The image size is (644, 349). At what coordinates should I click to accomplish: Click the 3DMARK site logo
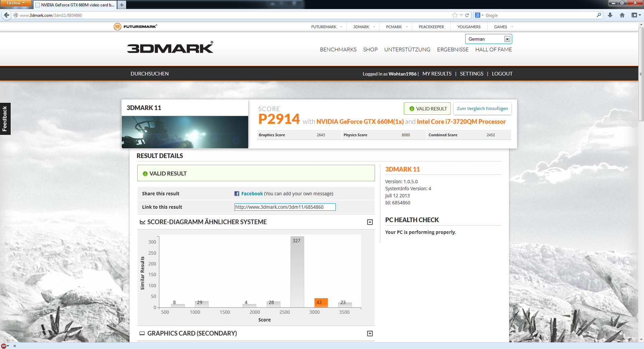[170, 47]
